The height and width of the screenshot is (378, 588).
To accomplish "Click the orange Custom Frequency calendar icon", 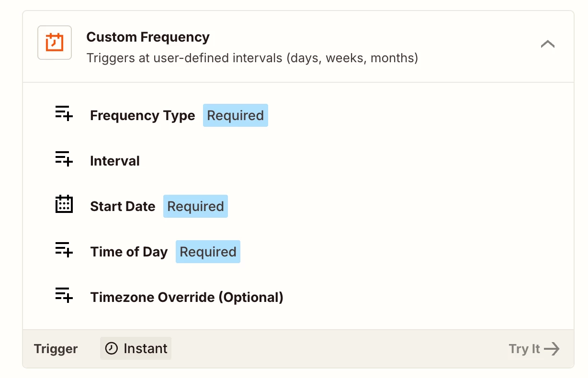I will click(55, 43).
